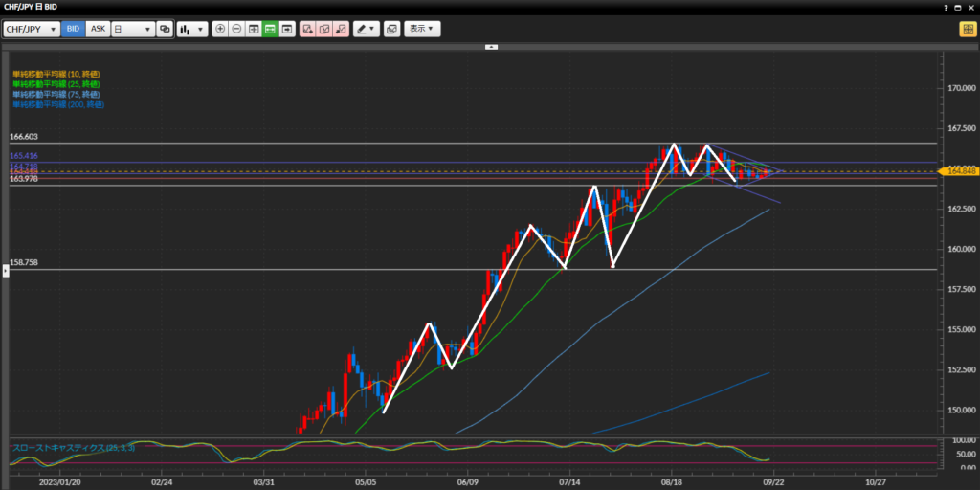Click the link charts icon beside timeframe

166,29
